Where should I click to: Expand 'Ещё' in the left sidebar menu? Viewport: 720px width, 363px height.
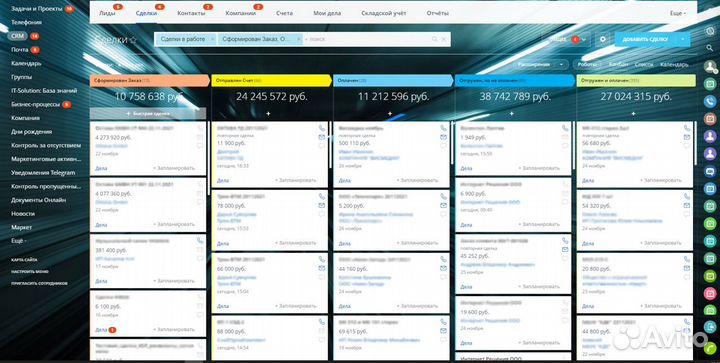[x=19, y=241]
